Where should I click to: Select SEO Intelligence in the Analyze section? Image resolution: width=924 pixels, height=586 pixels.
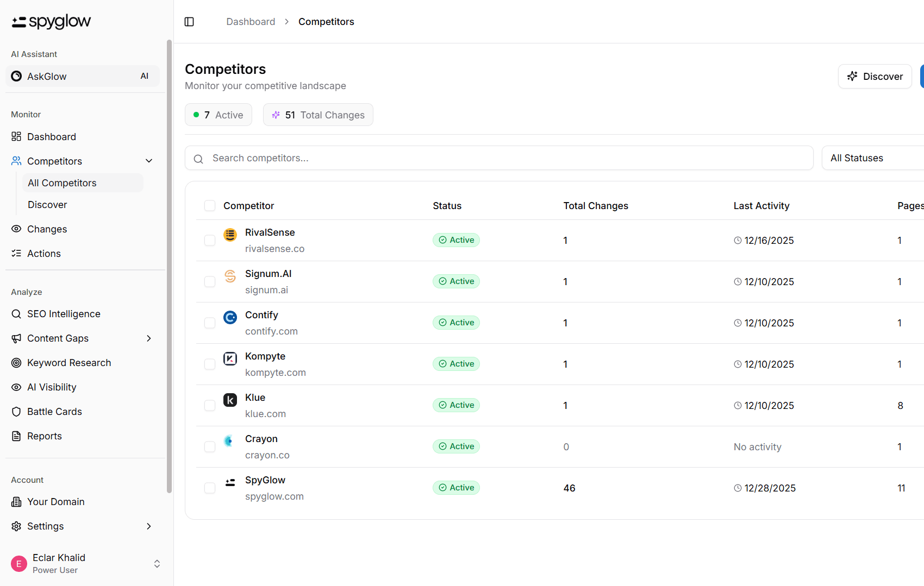pos(64,313)
